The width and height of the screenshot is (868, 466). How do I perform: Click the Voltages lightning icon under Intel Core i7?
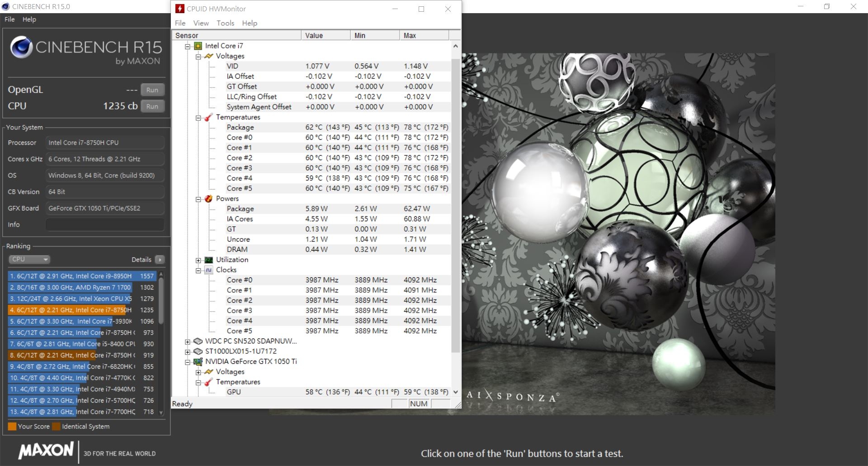pyautogui.click(x=208, y=56)
